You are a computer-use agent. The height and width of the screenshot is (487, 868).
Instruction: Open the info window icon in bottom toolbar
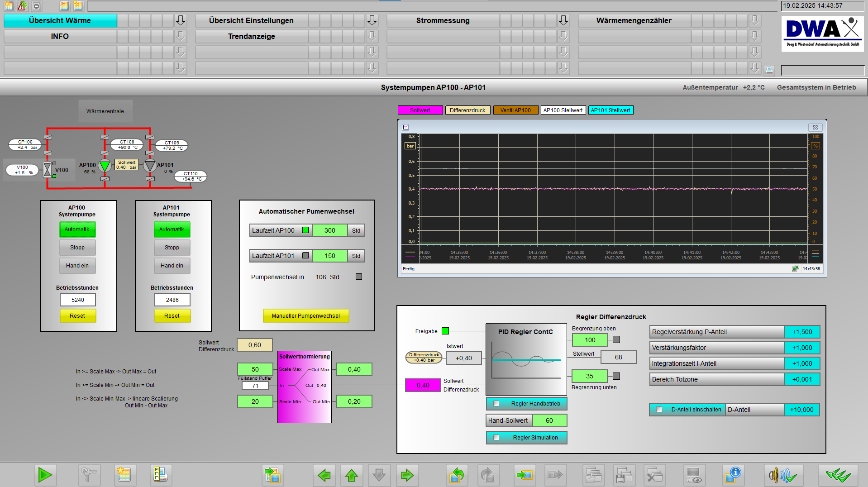coord(733,475)
